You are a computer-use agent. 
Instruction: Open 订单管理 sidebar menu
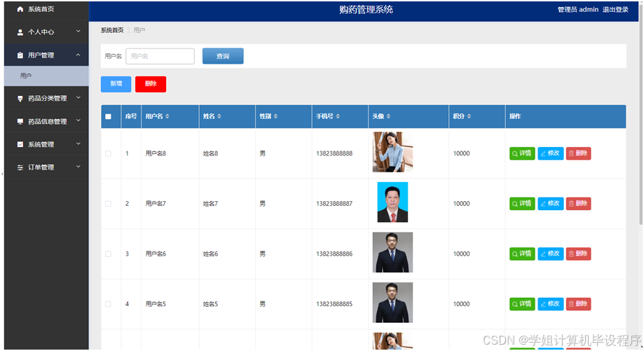[46, 167]
